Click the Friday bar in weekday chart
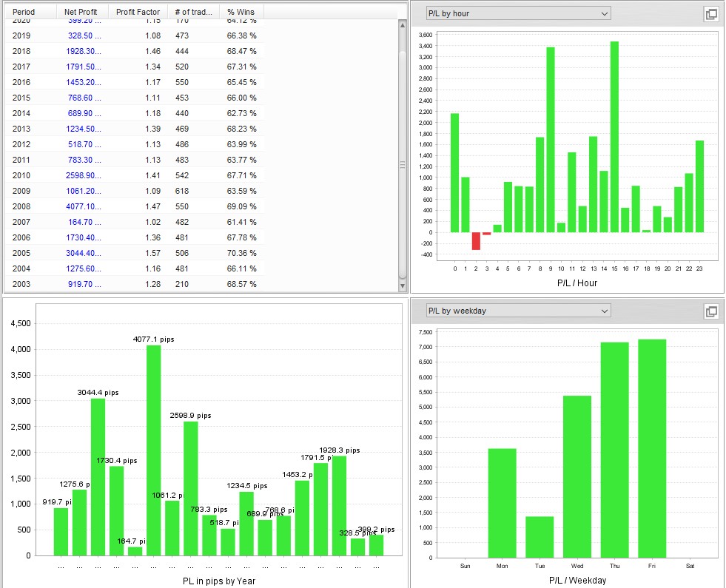726x588 pixels. tap(653, 449)
